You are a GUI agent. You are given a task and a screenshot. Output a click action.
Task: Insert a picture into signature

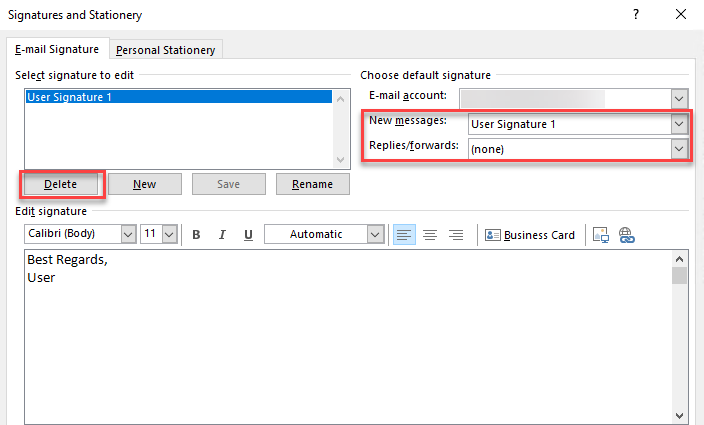[x=601, y=235]
